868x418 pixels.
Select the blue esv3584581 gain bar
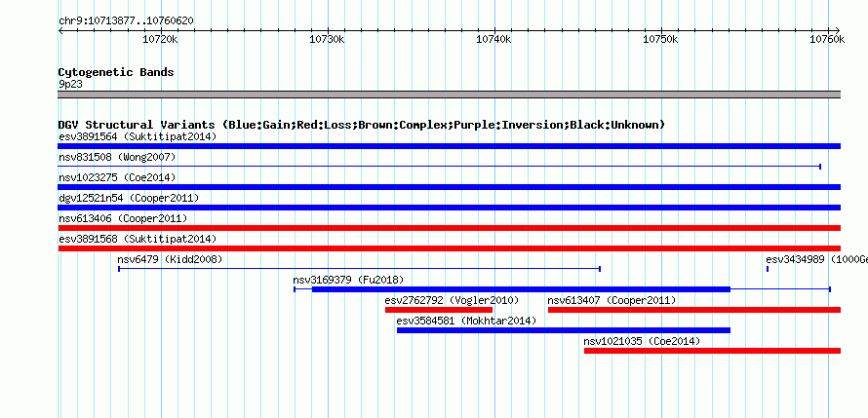click(x=564, y=330)
